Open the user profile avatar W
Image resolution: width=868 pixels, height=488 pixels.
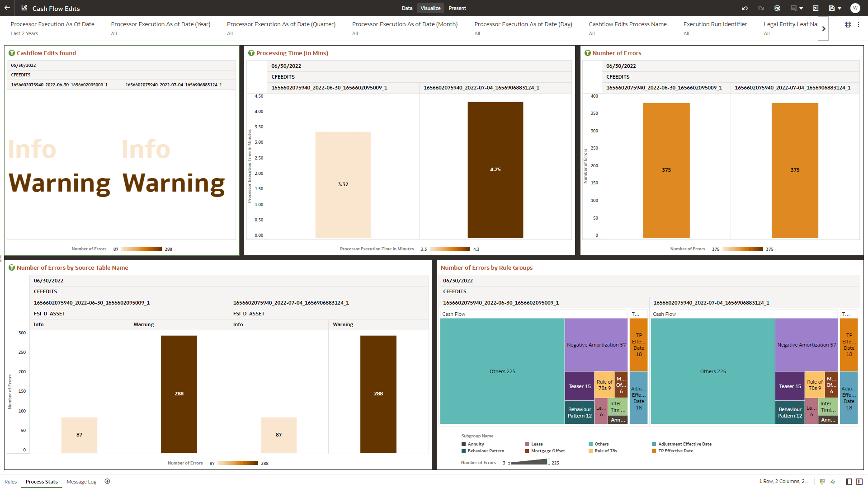pyautogui.click(x=855, y=8)
